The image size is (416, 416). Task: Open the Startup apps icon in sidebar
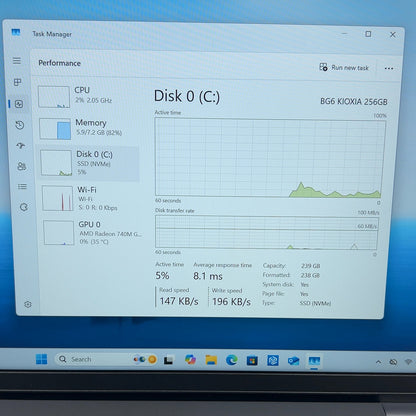point(21,146)
